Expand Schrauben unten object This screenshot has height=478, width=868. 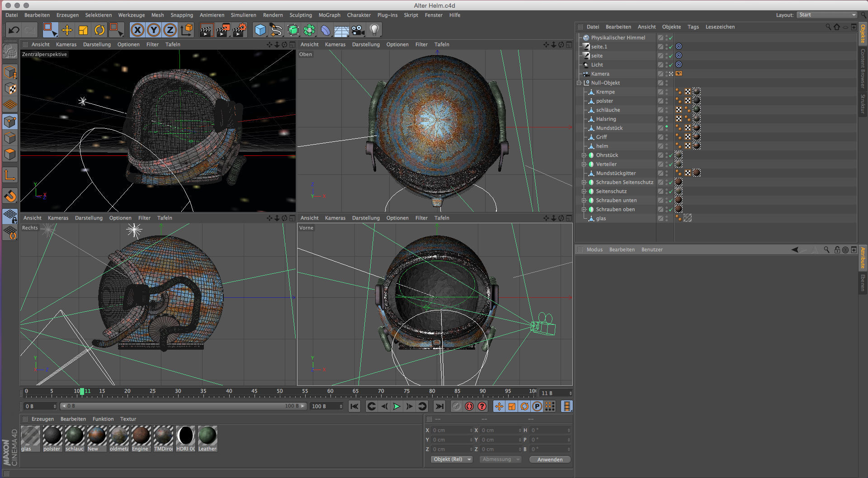tap(584, 200)
